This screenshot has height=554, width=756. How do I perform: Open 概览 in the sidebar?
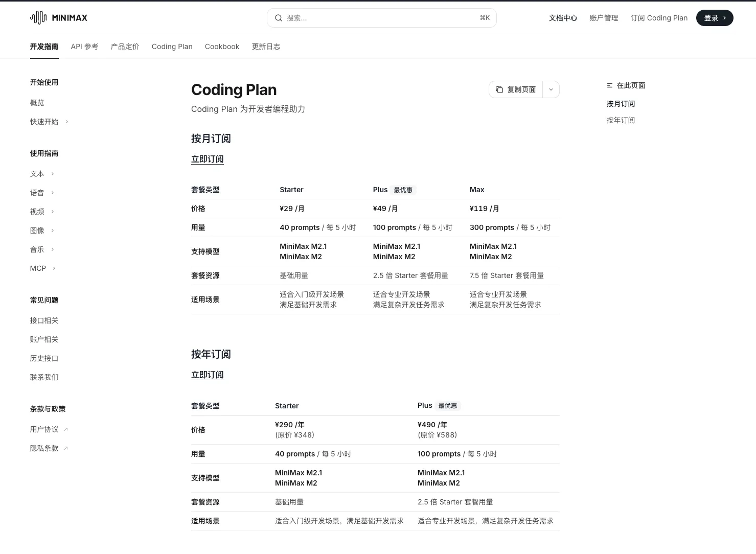pos(37,103)
